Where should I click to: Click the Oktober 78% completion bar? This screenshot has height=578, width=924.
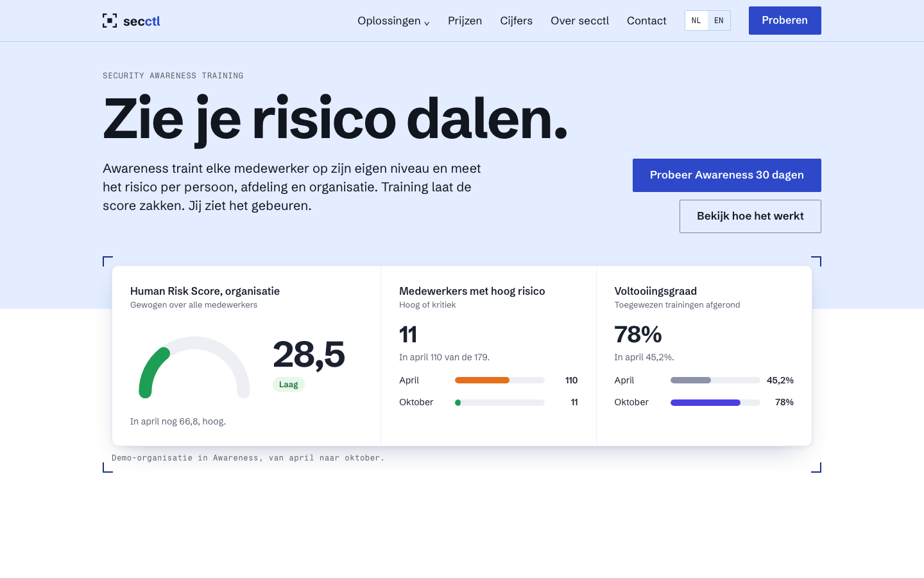[715, 403]
